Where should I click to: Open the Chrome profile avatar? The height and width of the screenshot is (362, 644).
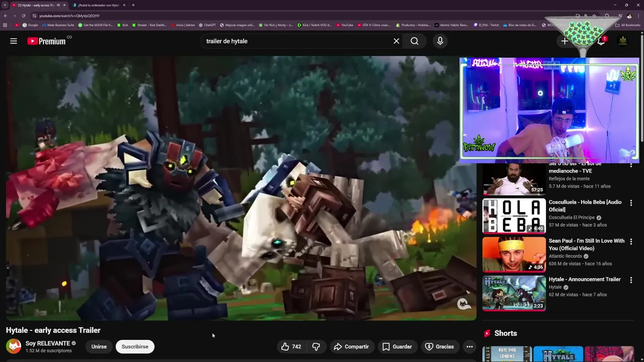(629, 16)
